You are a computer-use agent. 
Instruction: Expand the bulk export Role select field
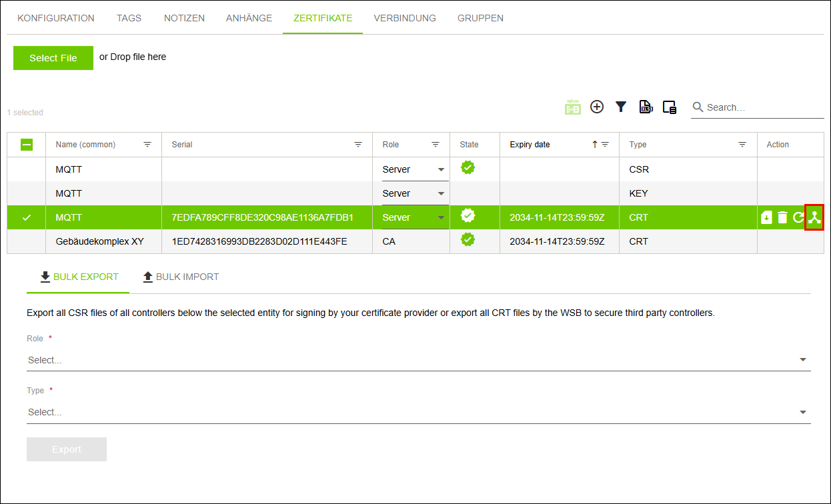coord(418,360)
